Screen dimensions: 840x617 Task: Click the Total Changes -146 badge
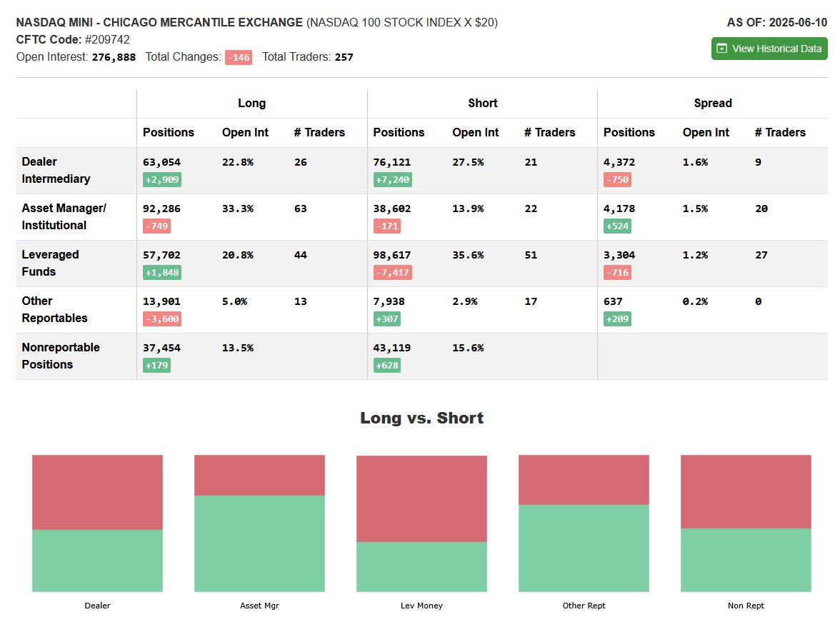click(239, 57)
